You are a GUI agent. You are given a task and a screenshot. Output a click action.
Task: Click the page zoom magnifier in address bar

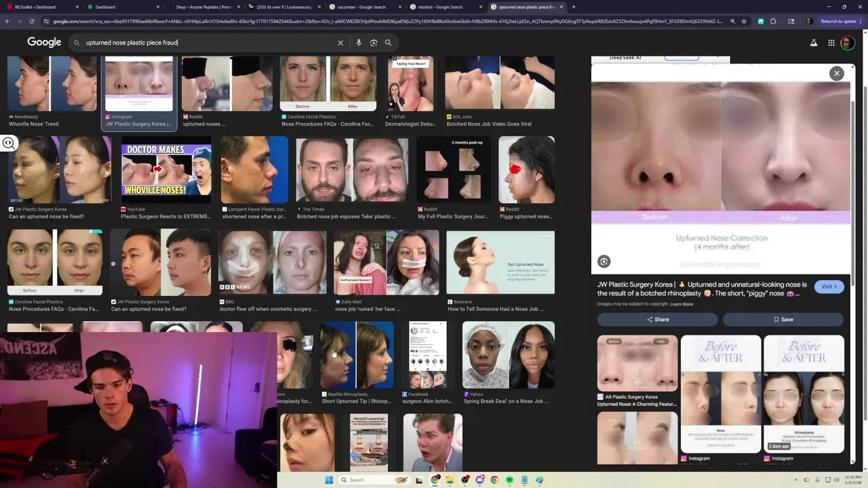(732, 21)
